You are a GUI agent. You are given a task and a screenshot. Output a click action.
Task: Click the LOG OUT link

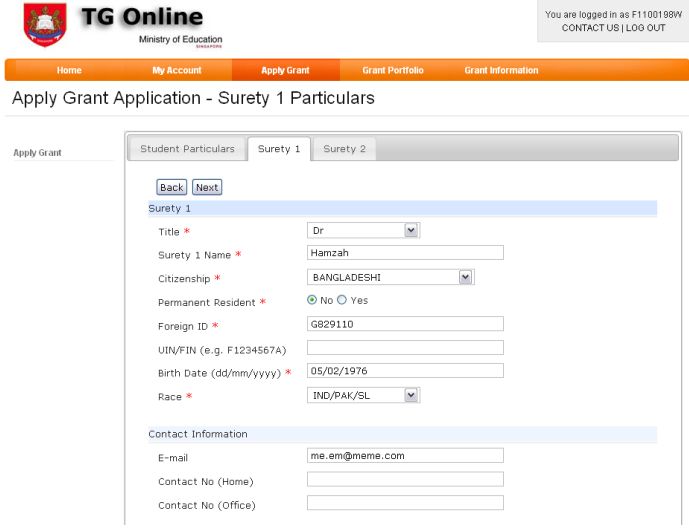[x=645, y=28]
